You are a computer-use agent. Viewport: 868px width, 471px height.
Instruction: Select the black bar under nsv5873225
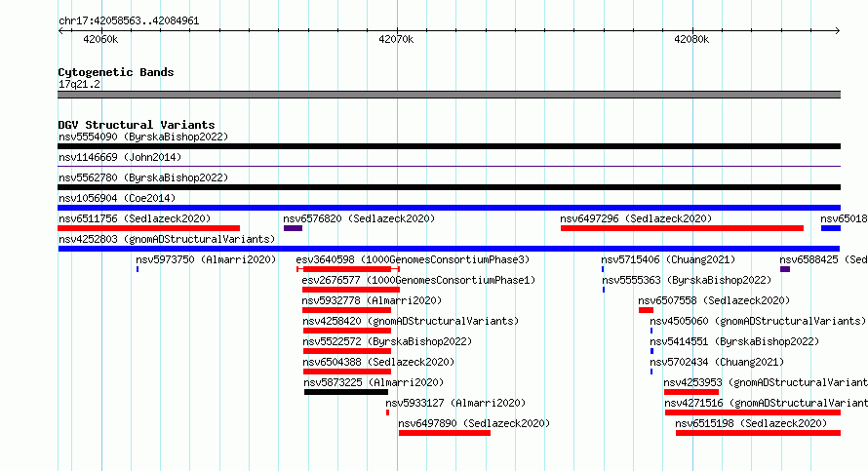[346, 392]
